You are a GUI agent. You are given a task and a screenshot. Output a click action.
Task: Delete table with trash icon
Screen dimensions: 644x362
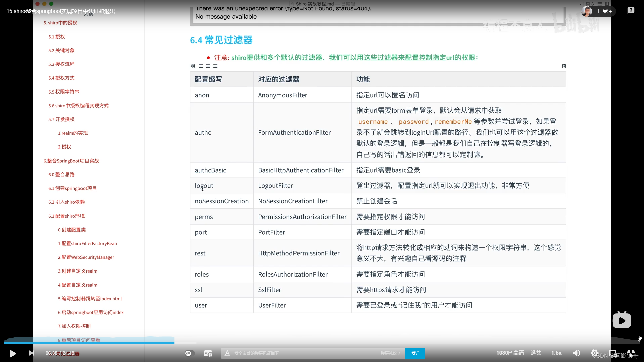point(564,66)
